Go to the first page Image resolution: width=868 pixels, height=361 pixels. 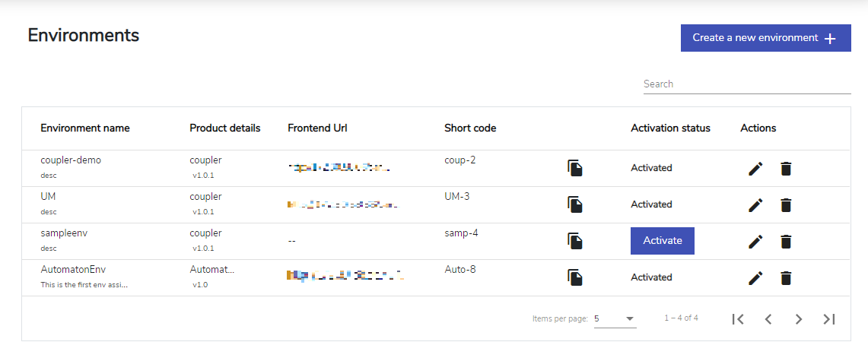click(x=737, y=319)
